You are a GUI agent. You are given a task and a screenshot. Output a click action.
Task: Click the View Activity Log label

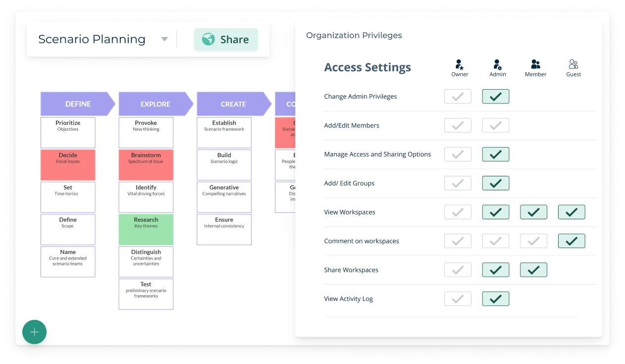tap(349, 299)
